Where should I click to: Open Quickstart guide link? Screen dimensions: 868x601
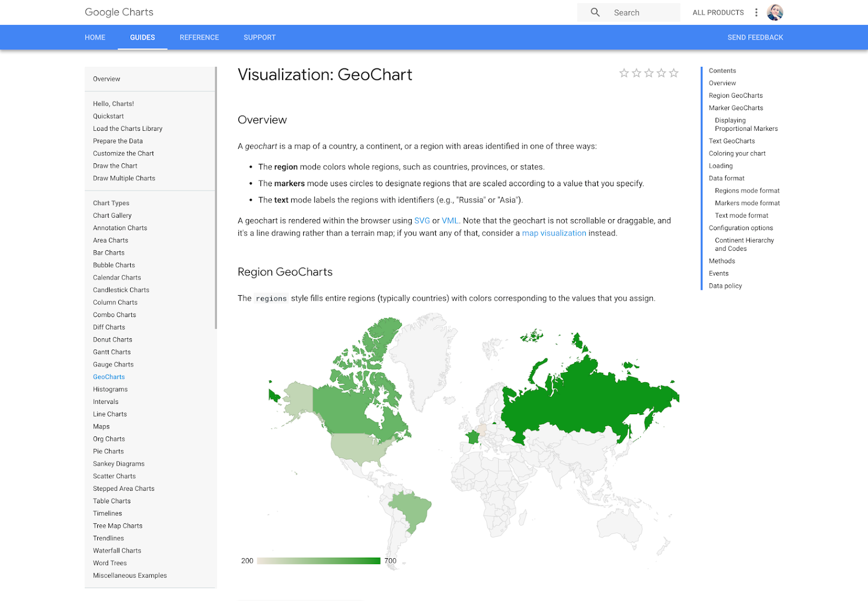[x=108, y=116]
